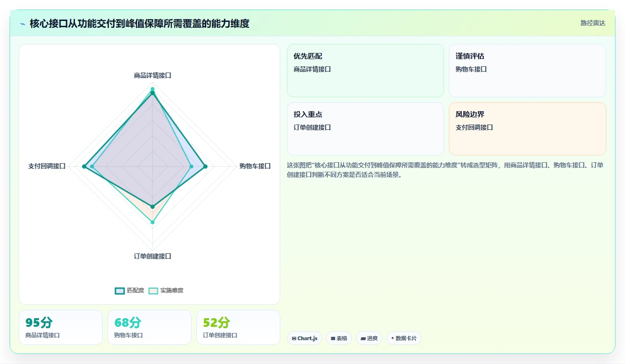Click the 购物车接口 radar axis label
Screen dimensions: 625x364
(255, 166)
